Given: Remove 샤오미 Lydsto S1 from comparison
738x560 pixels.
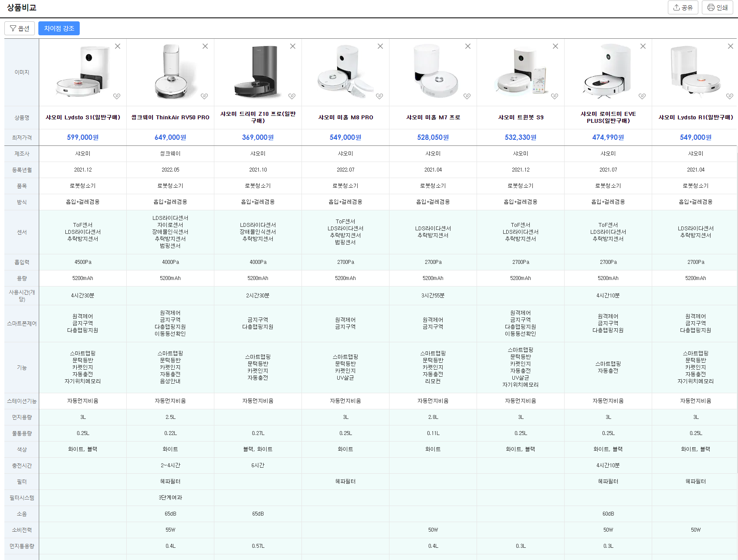Looking at the screenshot, I should (118, 46).
